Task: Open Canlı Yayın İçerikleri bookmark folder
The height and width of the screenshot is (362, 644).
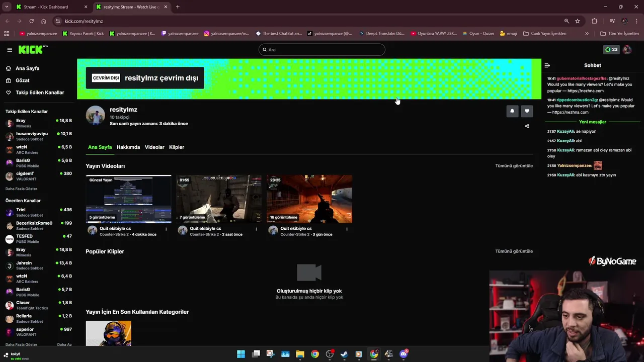Action: pyautogui.click(x=545, y=34)
